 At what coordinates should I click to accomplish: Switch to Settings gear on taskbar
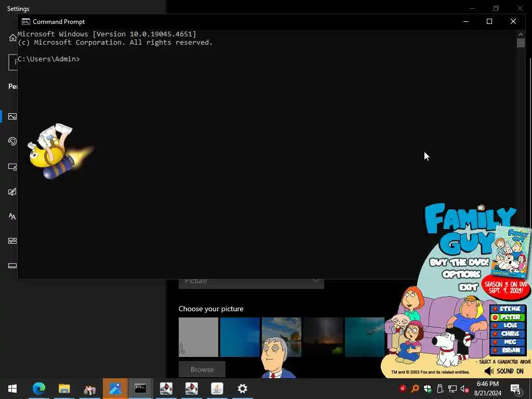(242, 389)
